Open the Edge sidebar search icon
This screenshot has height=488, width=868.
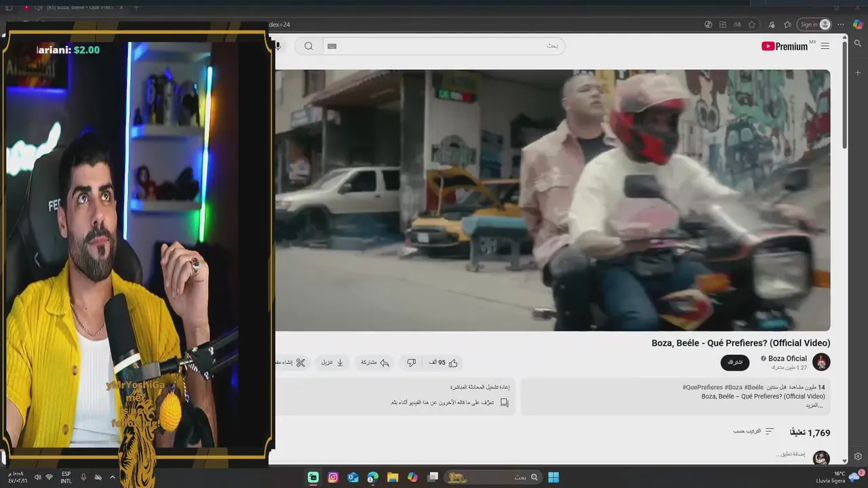(x=858, y=44)
